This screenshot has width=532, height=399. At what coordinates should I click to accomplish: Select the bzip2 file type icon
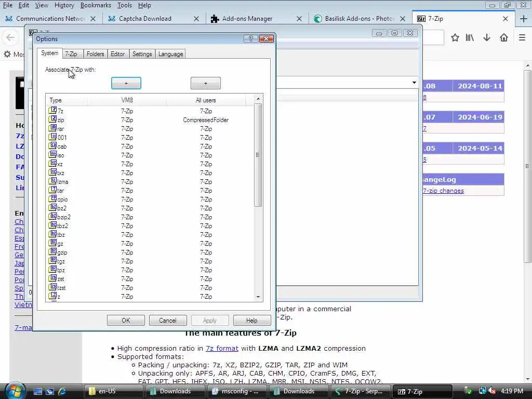pos(52,216)
